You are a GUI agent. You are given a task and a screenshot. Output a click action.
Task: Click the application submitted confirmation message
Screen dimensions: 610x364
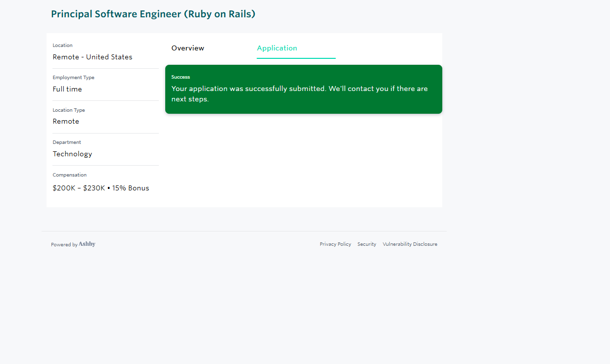(x=299, y=93)
